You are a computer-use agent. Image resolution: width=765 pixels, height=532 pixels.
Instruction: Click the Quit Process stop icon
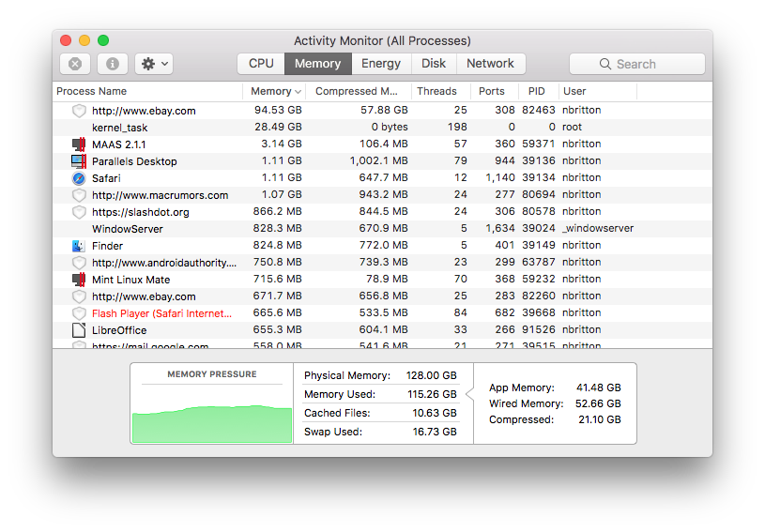pyautogui.click(x=75, y=64)
